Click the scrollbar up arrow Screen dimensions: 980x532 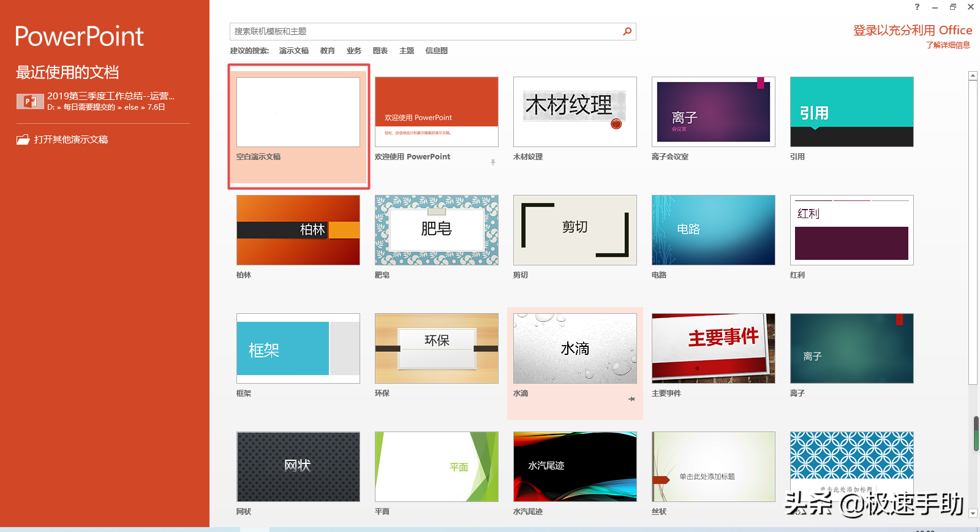973,75
